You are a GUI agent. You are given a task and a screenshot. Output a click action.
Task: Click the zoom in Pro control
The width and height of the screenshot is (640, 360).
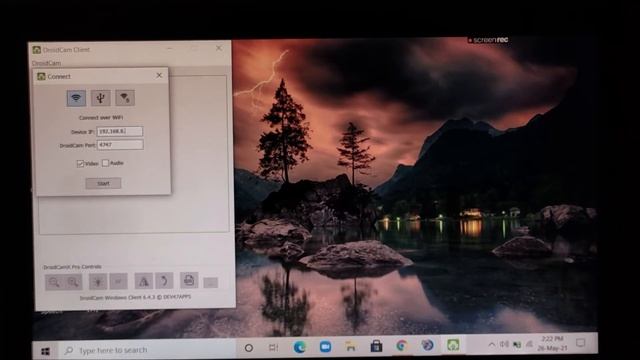tap(73, 282)
